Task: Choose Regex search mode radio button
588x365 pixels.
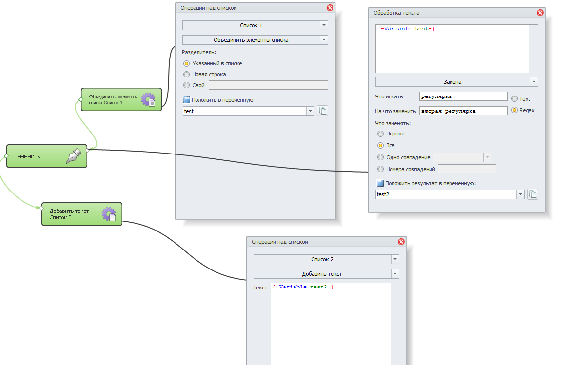Action: click(514, 110)
